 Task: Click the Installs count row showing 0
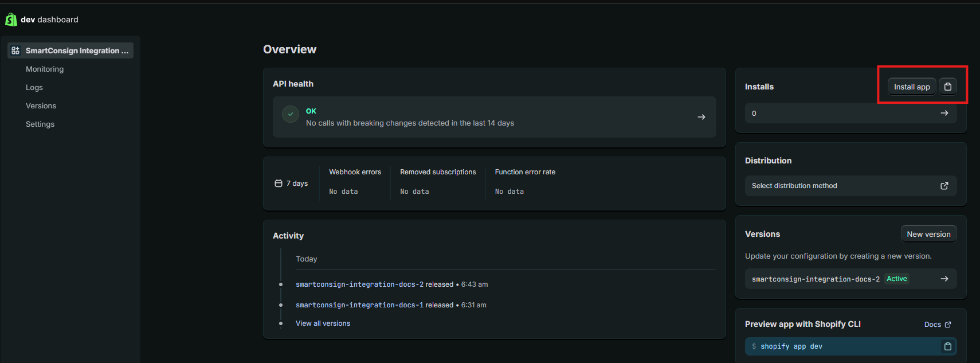850,113
